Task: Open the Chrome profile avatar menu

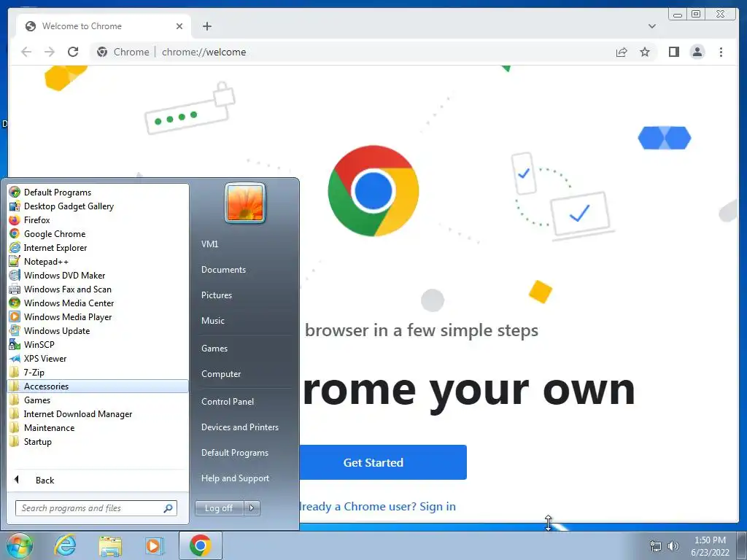Action: (697, 52)
